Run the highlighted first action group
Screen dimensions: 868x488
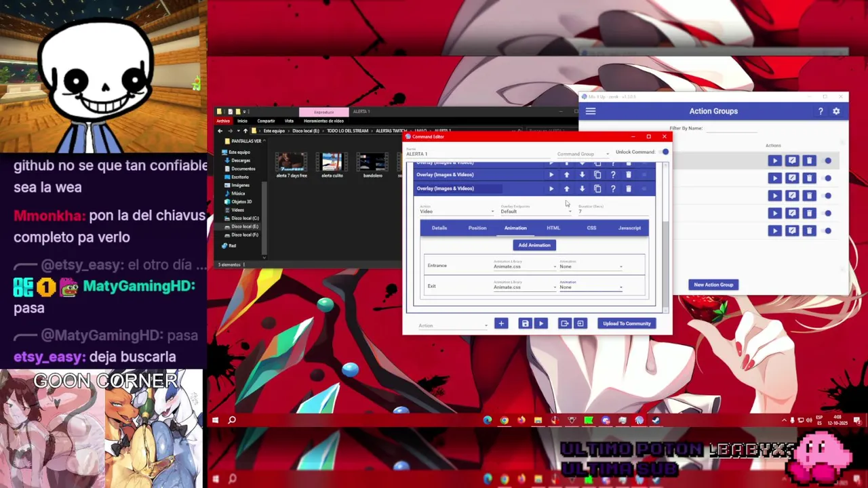pyautogui.click(x=774, y=161)
